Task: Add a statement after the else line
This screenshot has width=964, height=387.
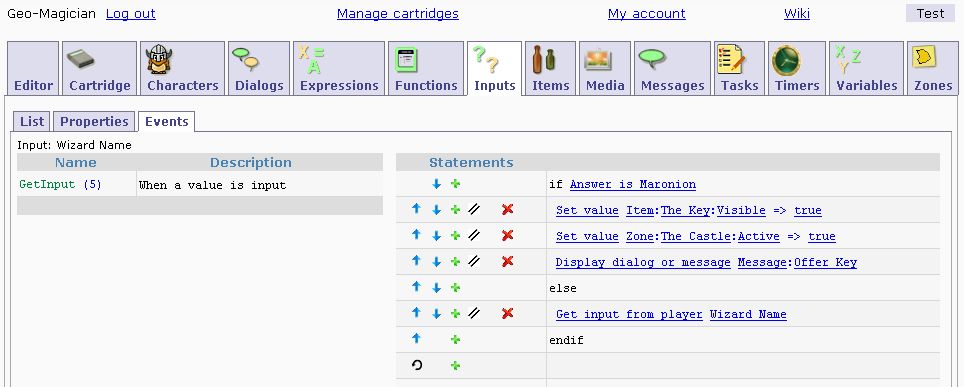Action: pos(455,288)
